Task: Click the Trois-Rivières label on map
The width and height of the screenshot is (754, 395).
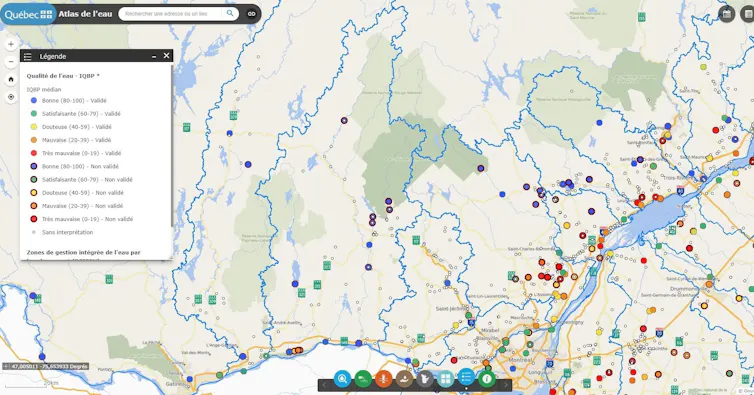Action: pos(678,178)
